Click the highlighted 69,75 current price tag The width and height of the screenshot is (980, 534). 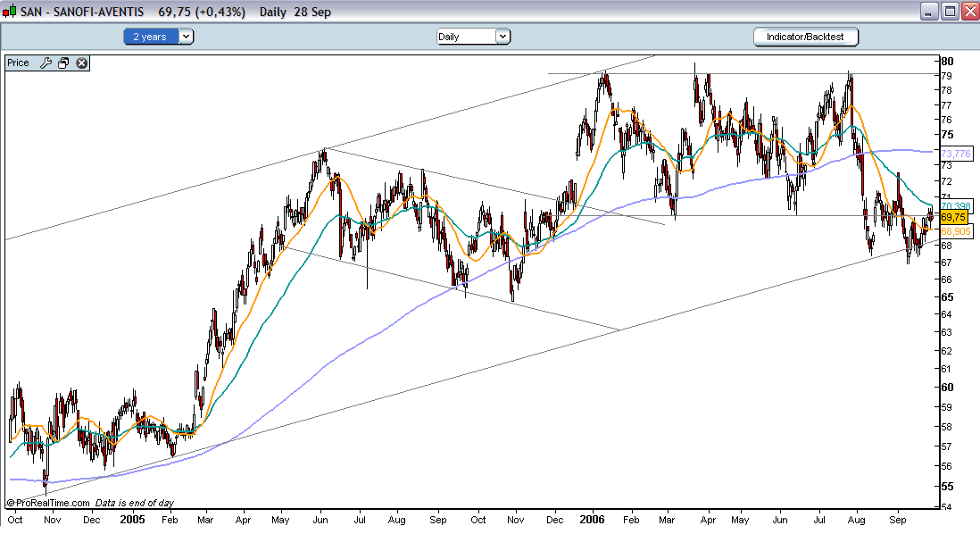click(953, 218)
